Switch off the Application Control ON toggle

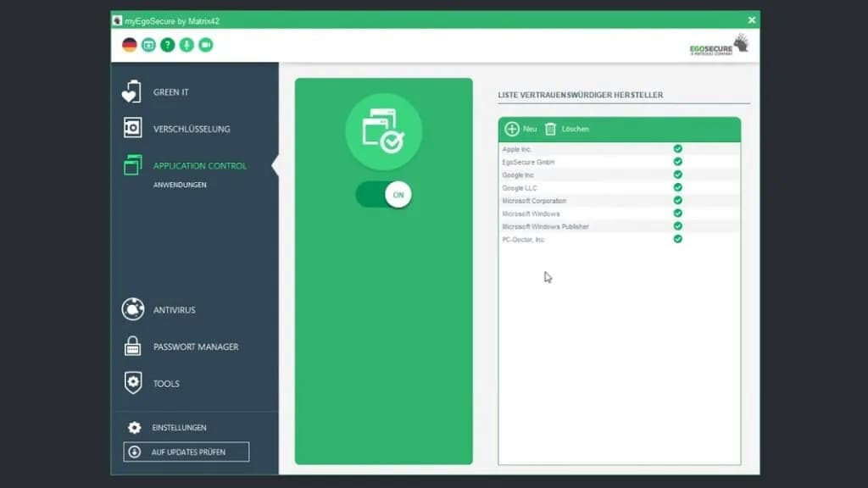[x=384, y=195]
